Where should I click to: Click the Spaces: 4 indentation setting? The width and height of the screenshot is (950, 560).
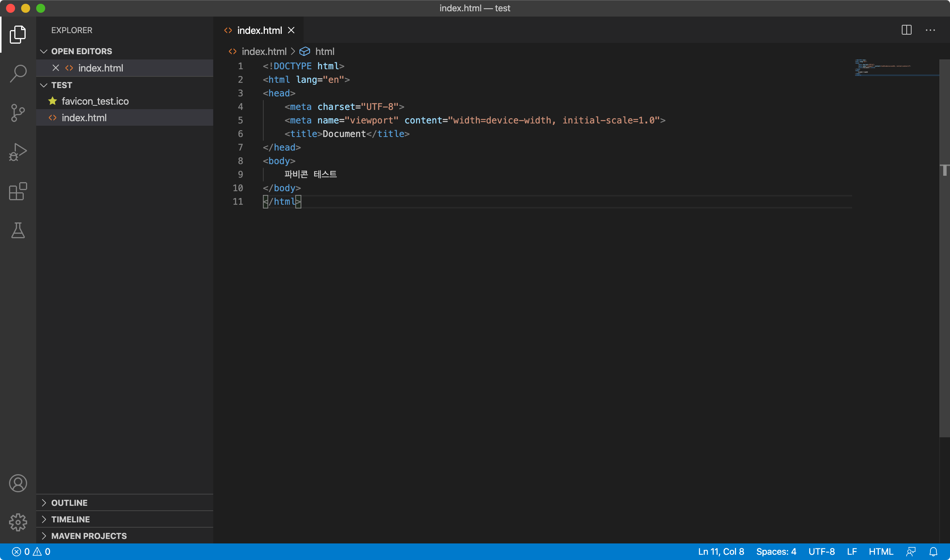tap(776, 552)
